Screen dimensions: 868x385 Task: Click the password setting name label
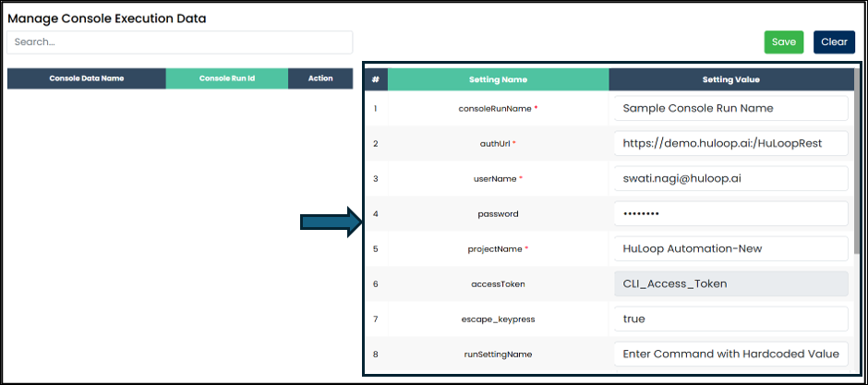(498, 214)
